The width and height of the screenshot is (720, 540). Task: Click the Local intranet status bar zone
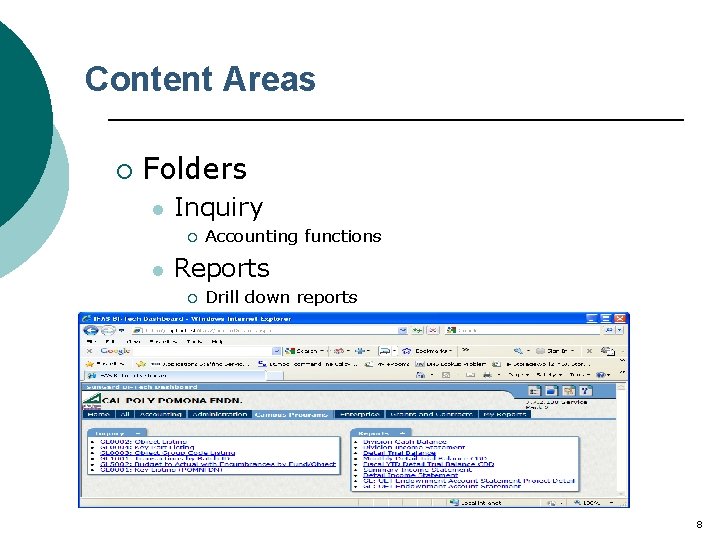coord(475,502)
